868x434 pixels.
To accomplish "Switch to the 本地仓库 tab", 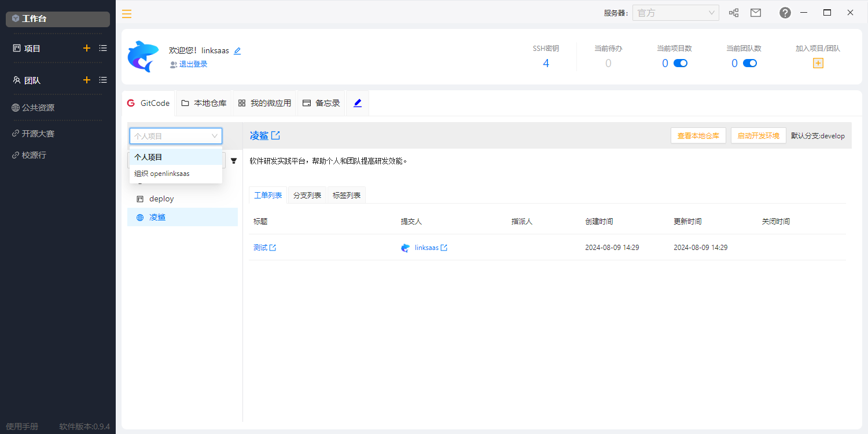I will pyautogui.click(x=204, y=103).
